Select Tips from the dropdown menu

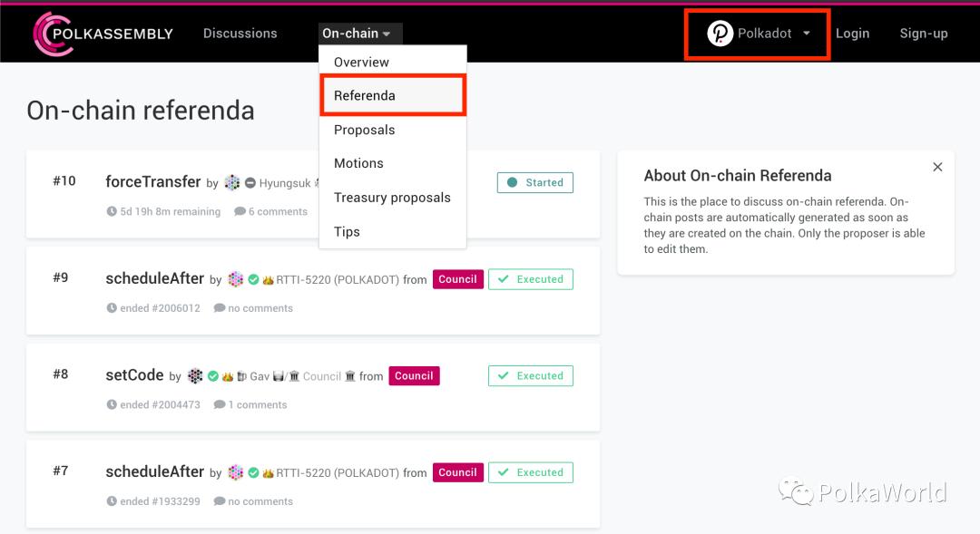pyautogui.click(x=347, y=232)
